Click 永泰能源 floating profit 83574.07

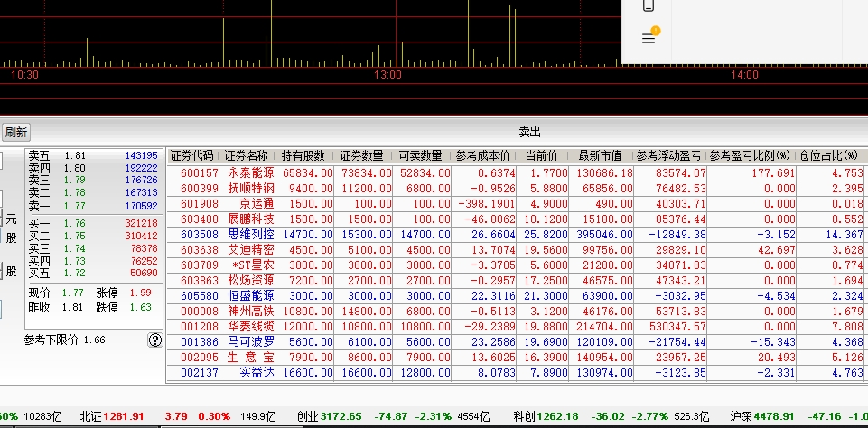680,173
